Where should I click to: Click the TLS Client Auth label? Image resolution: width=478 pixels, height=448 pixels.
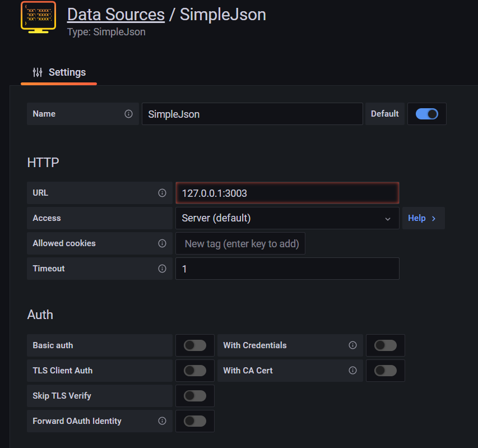tap(63, 370)
